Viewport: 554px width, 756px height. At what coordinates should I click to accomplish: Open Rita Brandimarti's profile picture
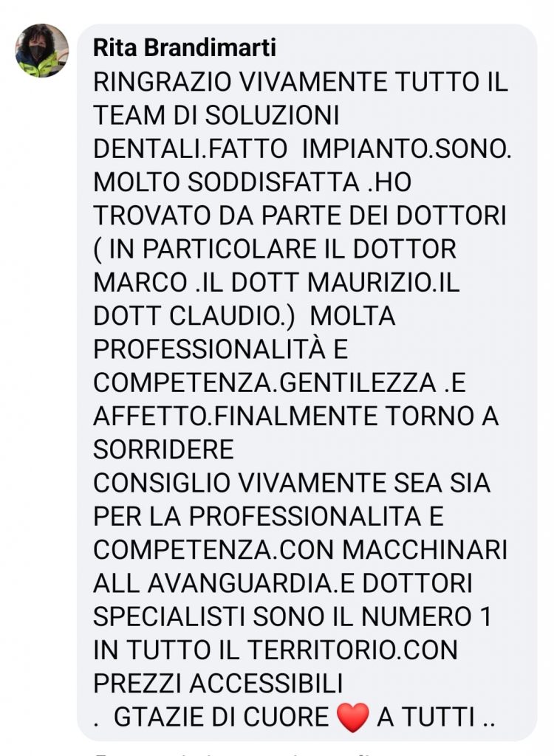tap(42, 50)
